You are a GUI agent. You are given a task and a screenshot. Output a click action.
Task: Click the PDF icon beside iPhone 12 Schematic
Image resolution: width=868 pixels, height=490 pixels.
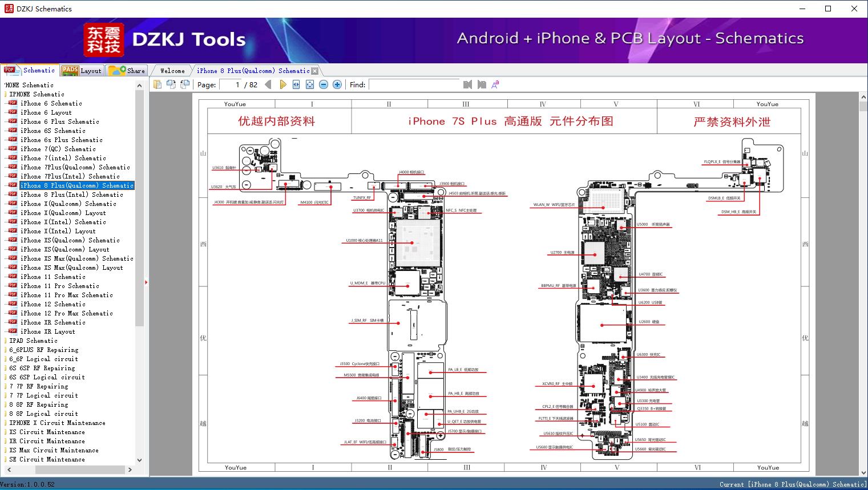click(13, 303)
